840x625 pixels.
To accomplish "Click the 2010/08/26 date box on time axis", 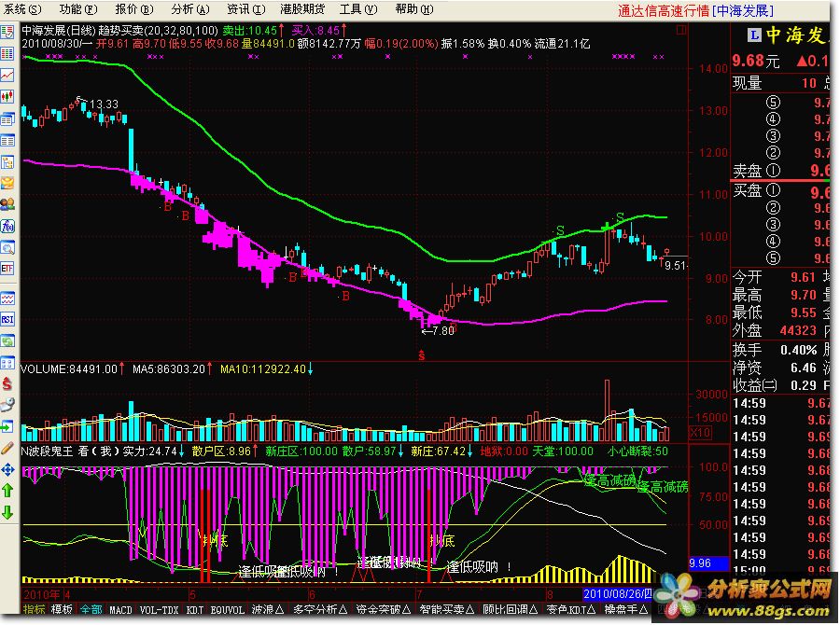I will tap(617, 594).
